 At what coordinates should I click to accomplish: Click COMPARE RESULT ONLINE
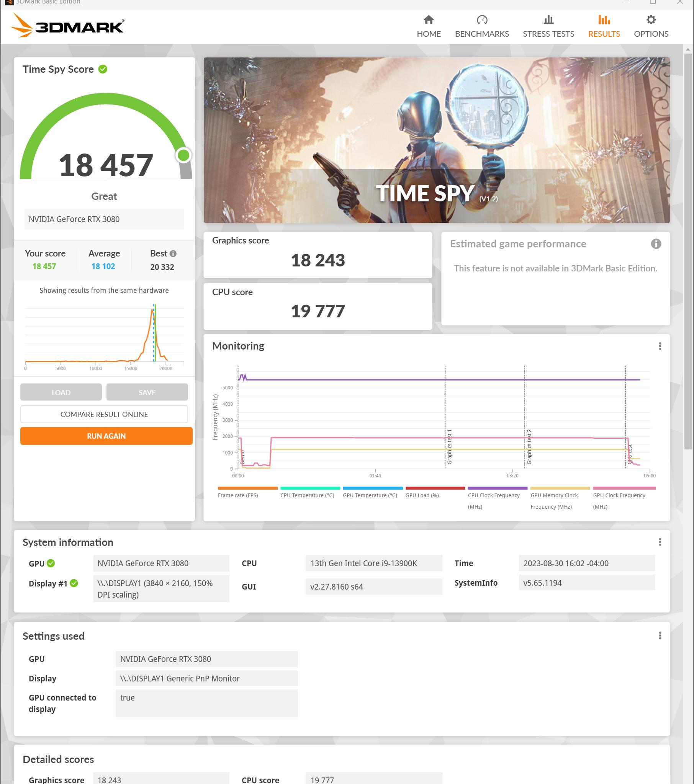[x=104, y=414]
